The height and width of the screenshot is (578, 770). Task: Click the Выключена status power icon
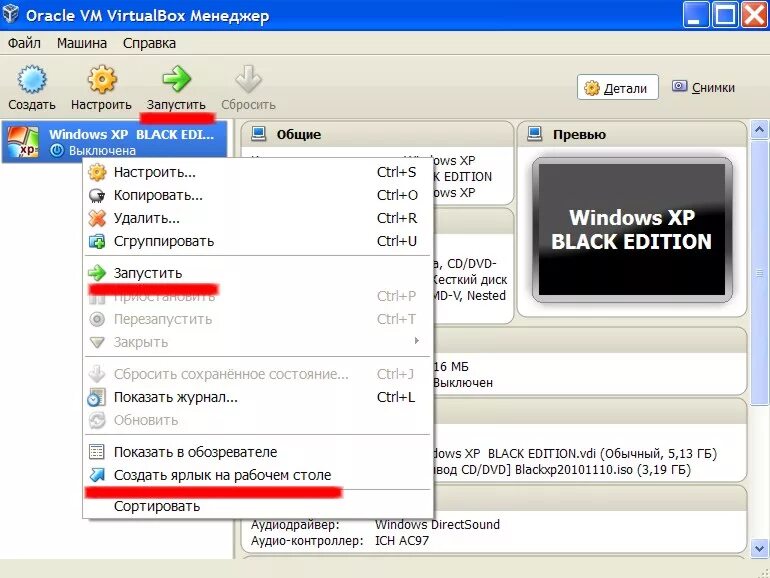pyautogui.click(x=57, y=151)
